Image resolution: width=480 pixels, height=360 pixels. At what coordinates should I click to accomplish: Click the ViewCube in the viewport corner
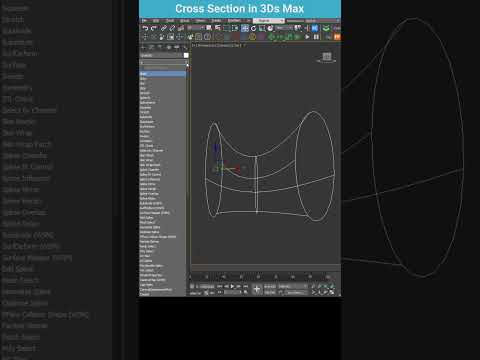[x=327, y=57]
